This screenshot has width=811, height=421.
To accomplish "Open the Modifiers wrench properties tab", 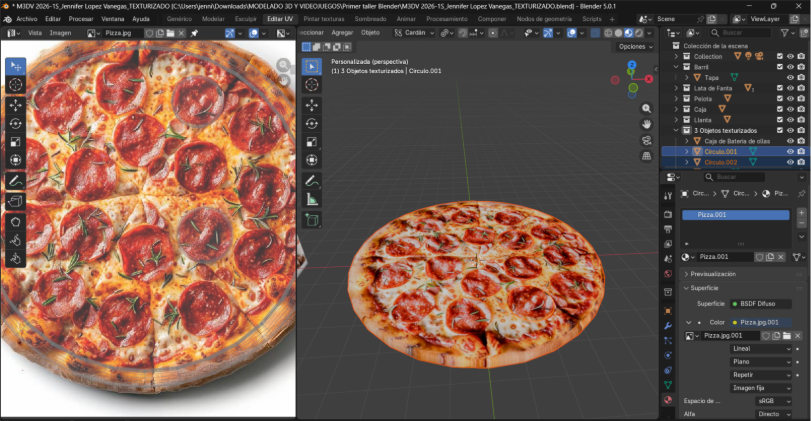I will 668,326.
